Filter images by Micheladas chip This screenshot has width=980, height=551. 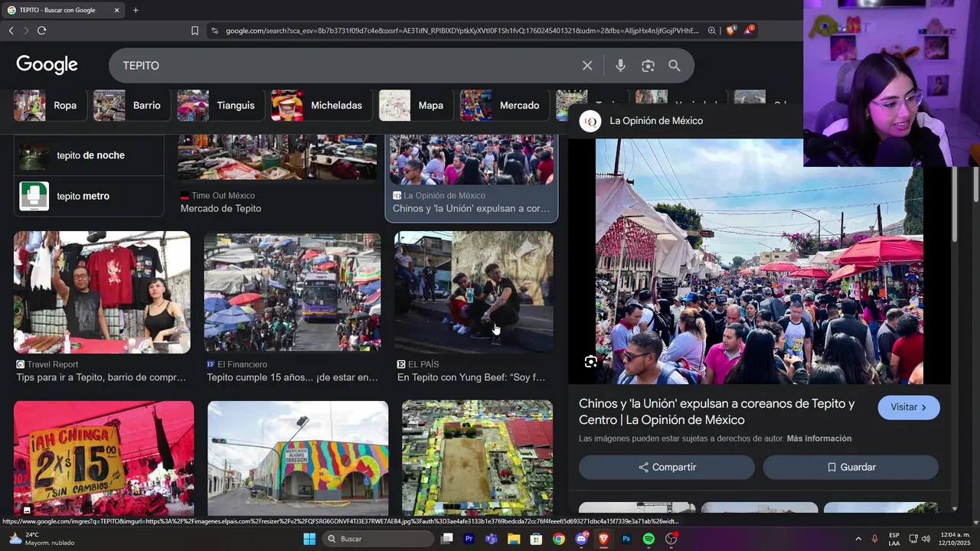[320, 106]
